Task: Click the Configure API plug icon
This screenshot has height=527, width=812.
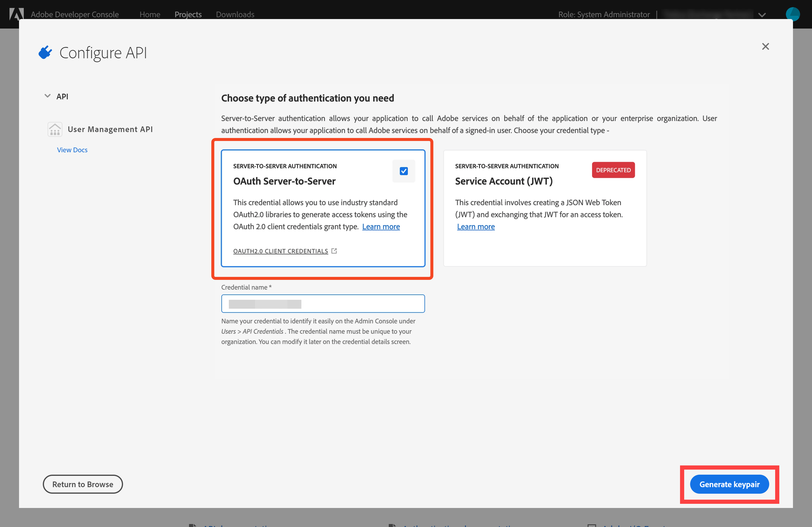Action: click(x=45, y=53)
